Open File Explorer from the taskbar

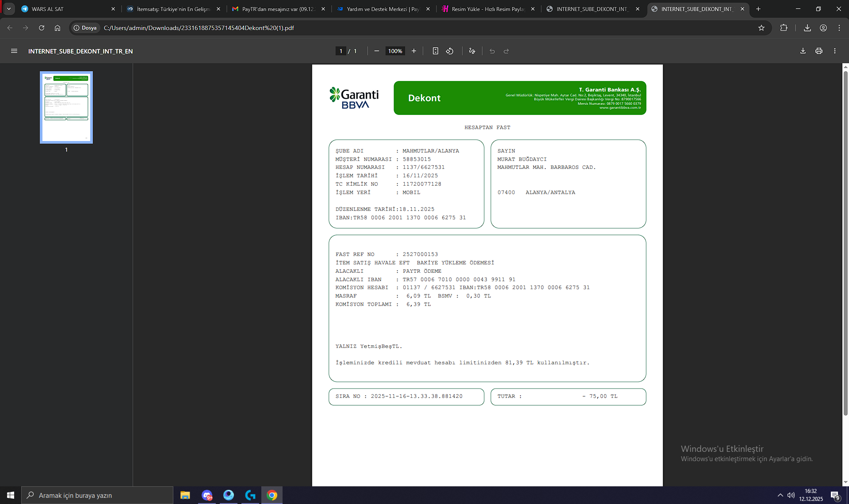click(x=185, y=495)
